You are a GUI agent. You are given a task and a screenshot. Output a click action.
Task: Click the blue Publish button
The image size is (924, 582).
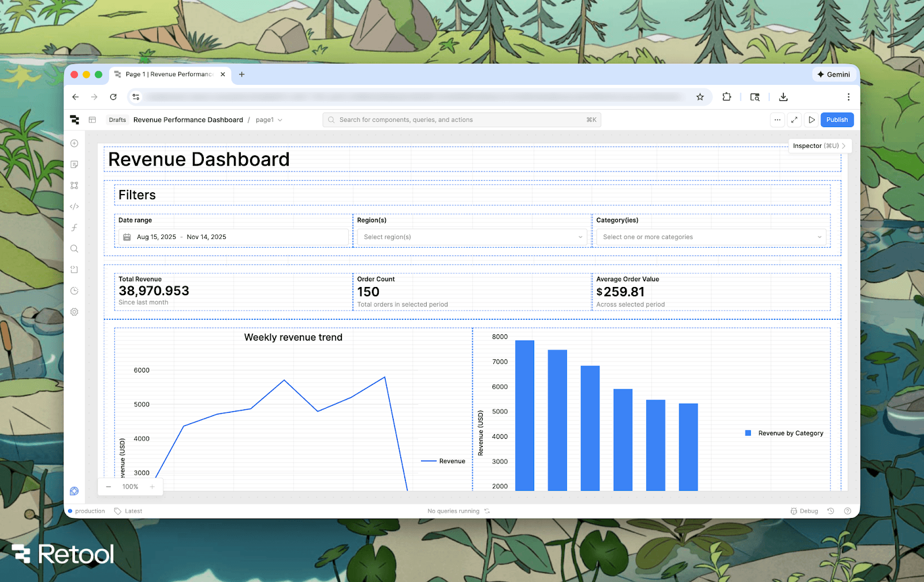836,120
